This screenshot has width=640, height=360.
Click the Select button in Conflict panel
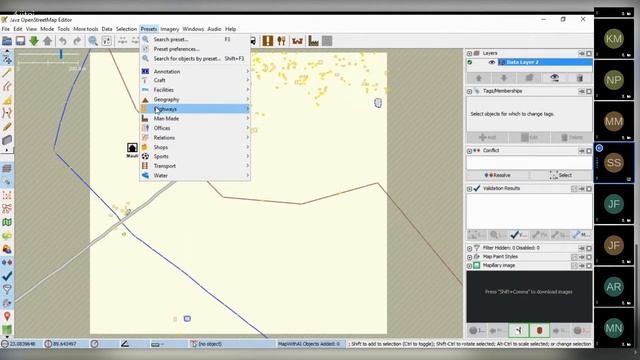561,175
